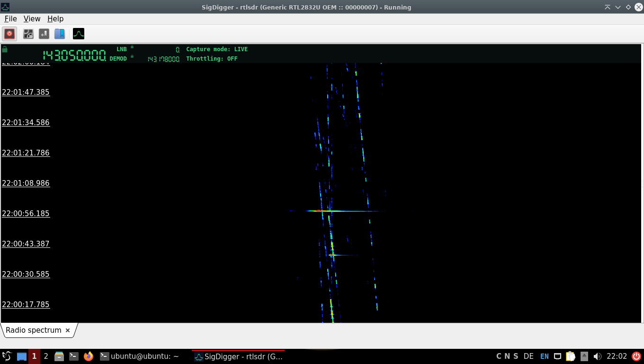Click the DEMOD frequency 143.178.000
This screenshot has width=644, height=364.
[x=163, y=59]
